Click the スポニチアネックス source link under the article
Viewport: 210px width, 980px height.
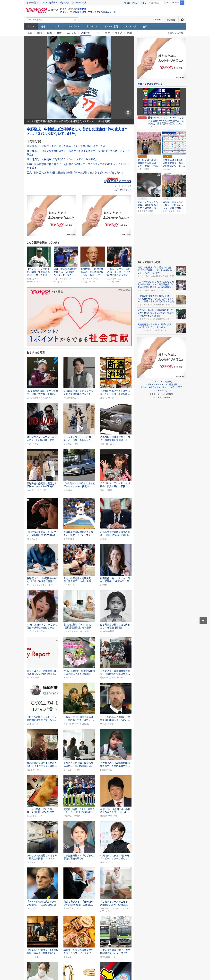tap(123, 189)
